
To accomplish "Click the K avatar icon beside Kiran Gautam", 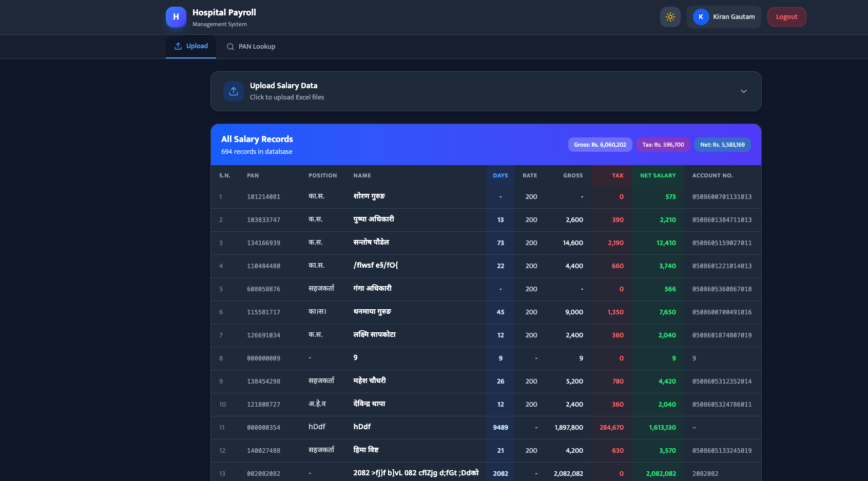I will 700,16.
